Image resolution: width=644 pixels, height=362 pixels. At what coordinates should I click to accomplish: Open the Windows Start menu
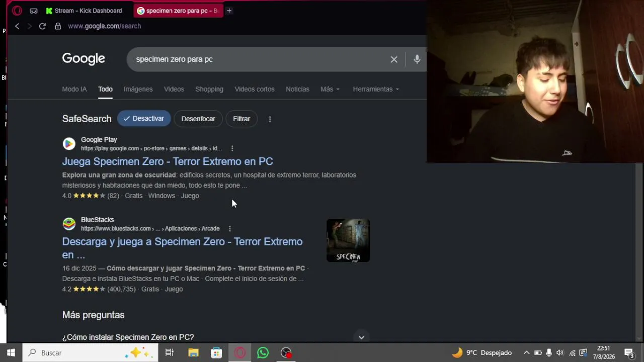coord(11,352)
